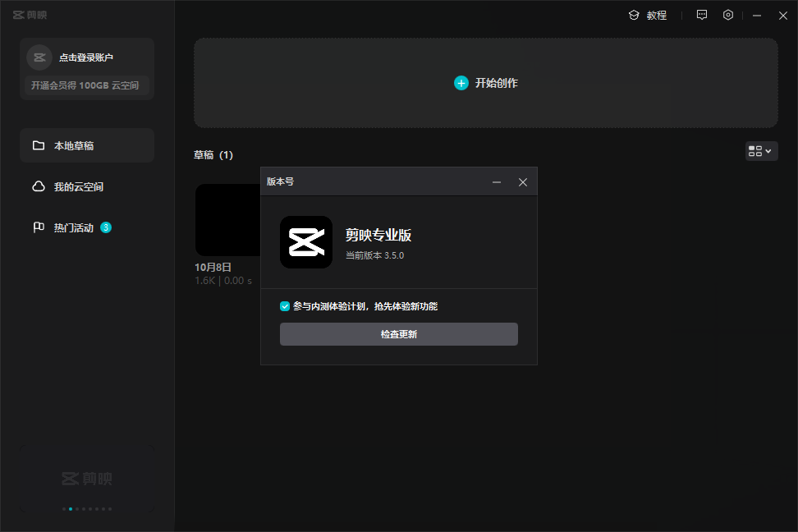
Task: Open the settings hexagon gear icon
Action: click(x=728, y=15)
